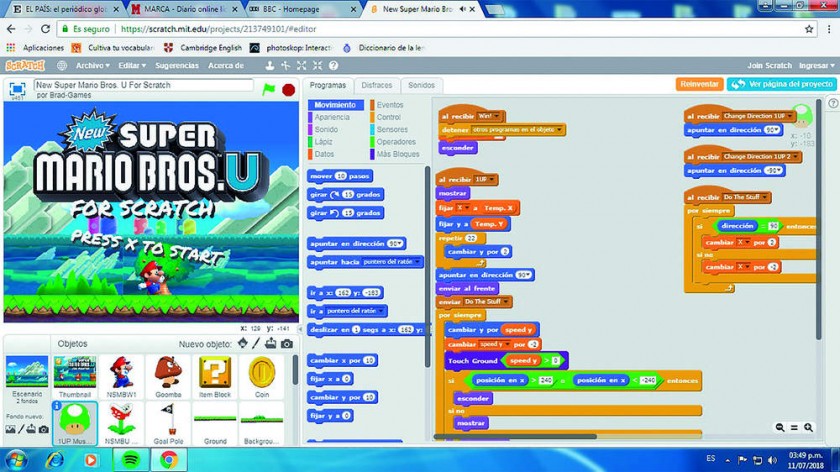Open the Sugerencias menu item
840x472 pixels.
click(x=177, y=65)
